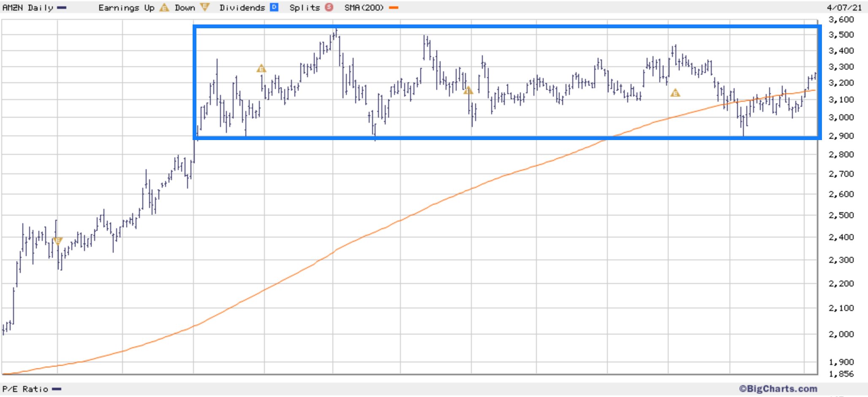
Task: Click the 2,000 price axis label
Action: (841, 334)
